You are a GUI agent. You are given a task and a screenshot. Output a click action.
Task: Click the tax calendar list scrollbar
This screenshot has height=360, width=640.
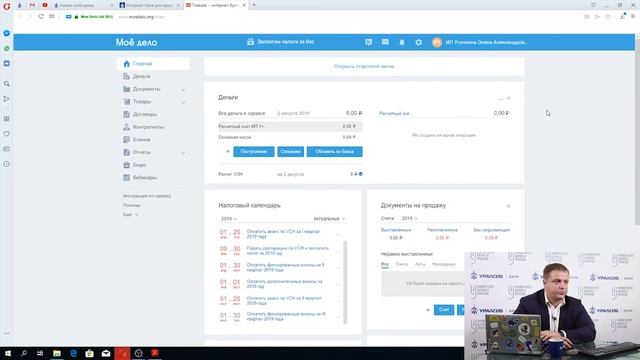[345, 282]
